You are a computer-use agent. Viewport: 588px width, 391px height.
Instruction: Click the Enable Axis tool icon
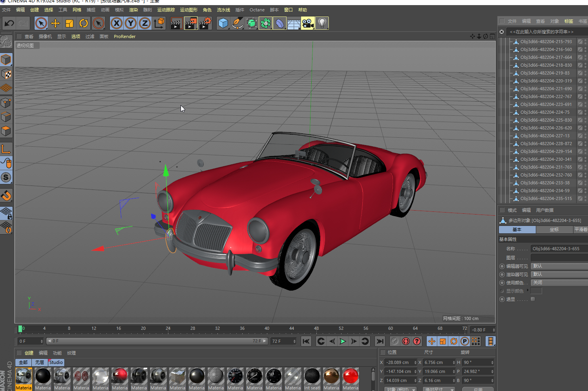[x=6, y=149]
